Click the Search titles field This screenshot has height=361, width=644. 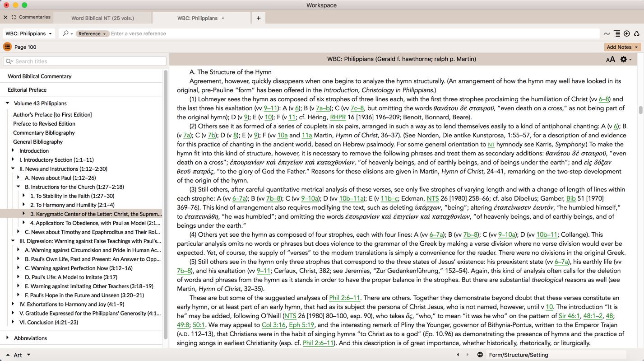tap(85, 61)
